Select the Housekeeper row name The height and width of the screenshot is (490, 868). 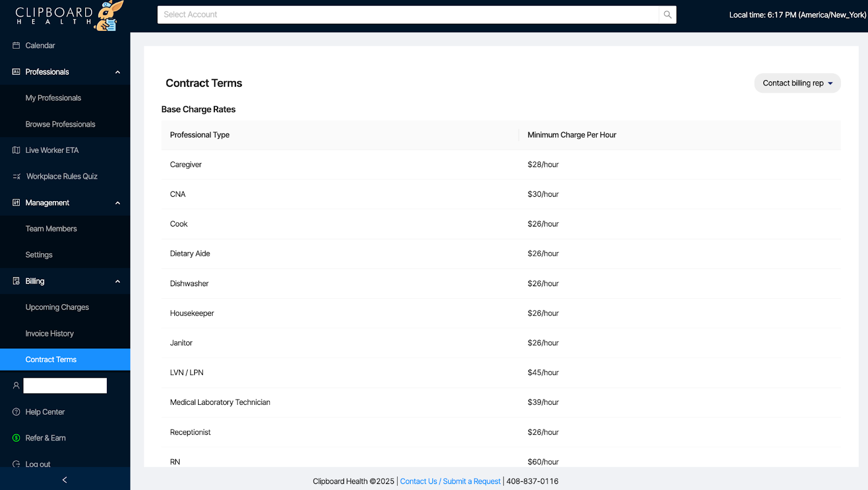(x=192, y=313)
